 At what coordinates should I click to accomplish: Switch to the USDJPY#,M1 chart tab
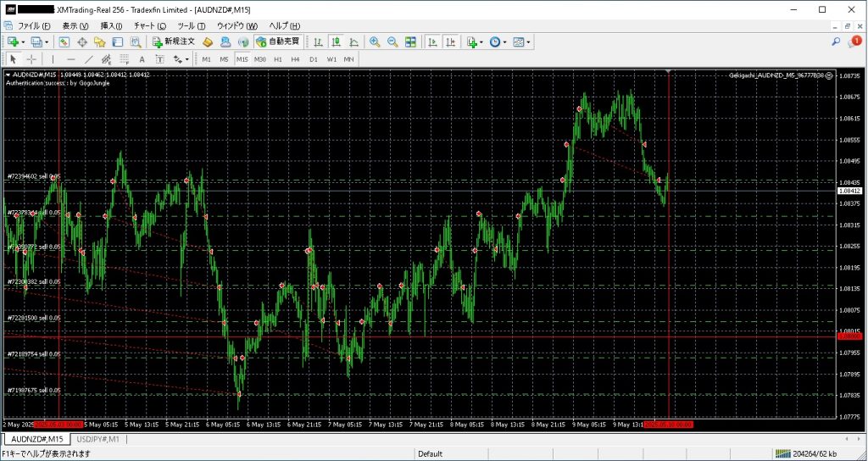[99, 439]
